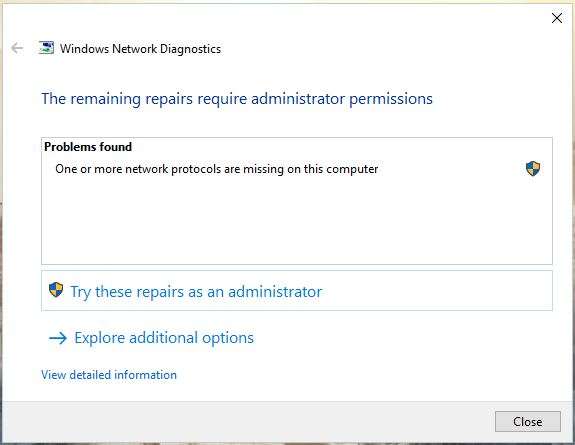Click the Windows Network Diagnostics title icon

tap(46, 48)
